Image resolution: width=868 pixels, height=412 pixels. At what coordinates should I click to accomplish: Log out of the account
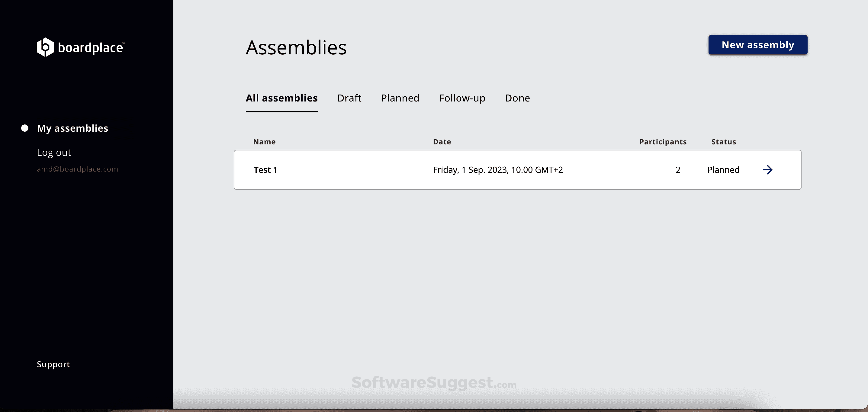click(54, 152)
